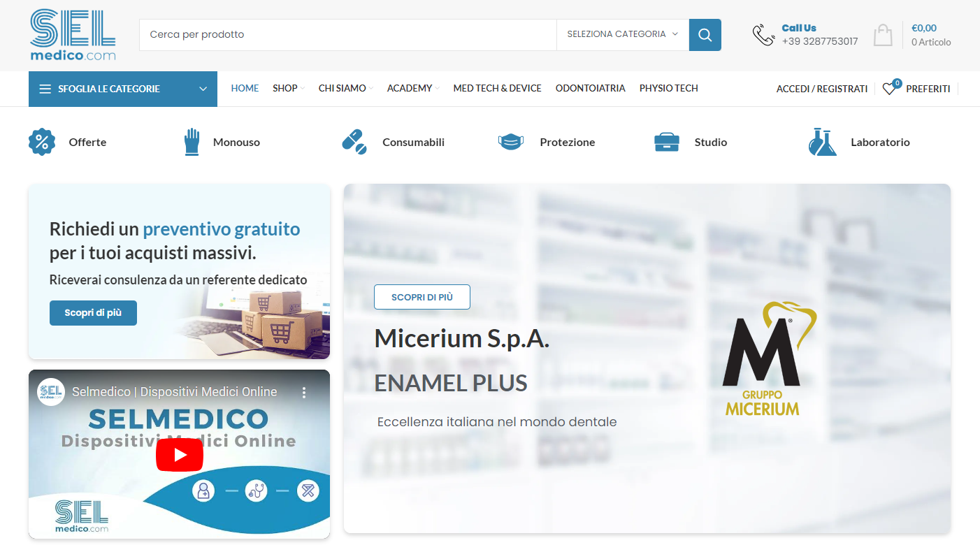The width and height of the screenshot is (980, 545).
Task: Click the Monouso category label
Action: (x=236, y=143)
